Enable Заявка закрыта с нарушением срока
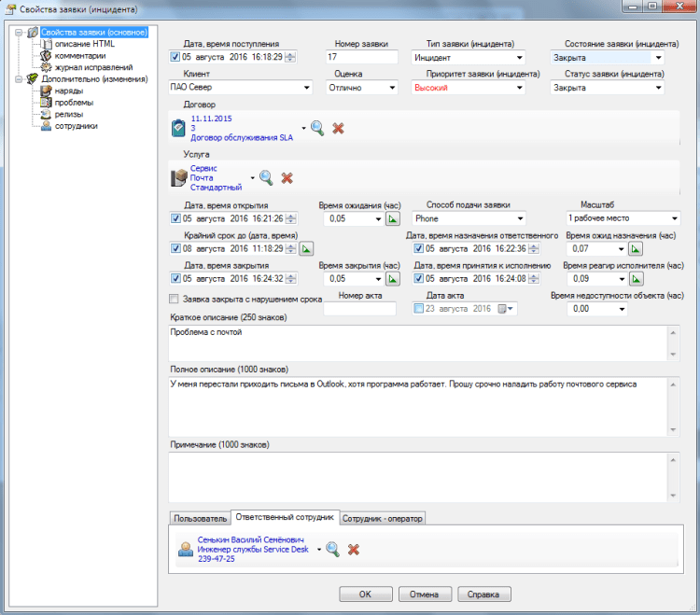 click(x=175, y=299)
